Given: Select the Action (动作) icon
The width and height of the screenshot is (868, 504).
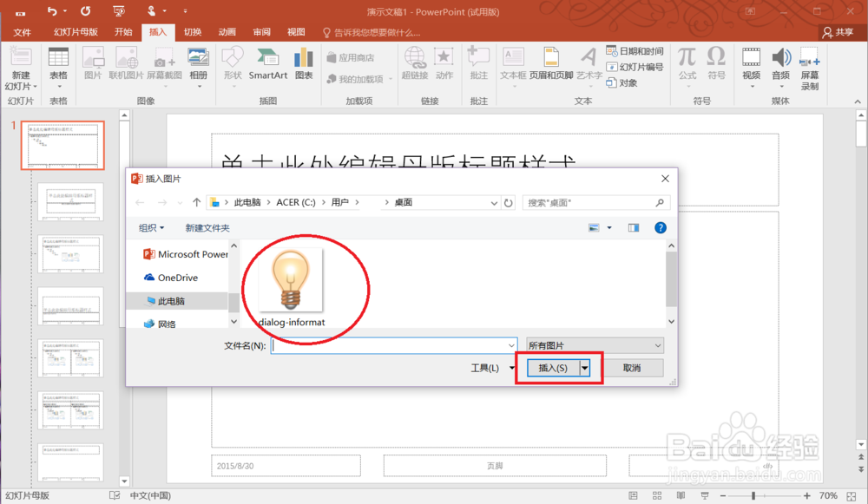Looking at the screenshot, I should click(444, 57).
